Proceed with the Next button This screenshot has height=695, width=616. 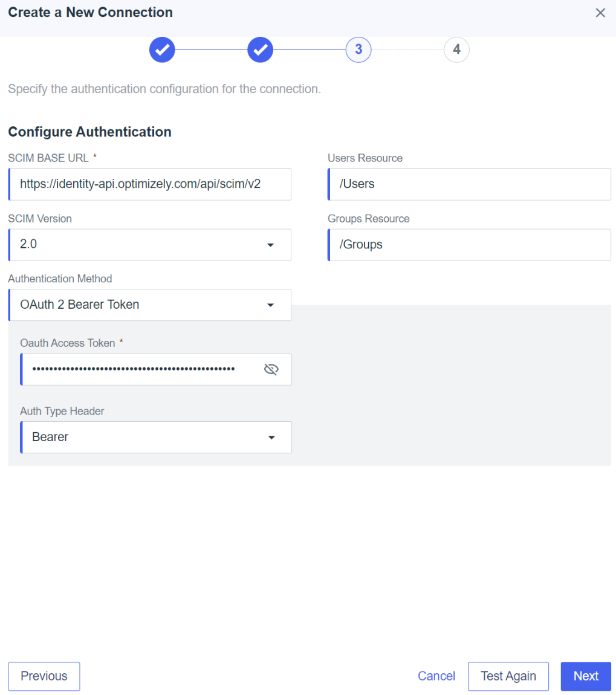(x=586, y=676)
